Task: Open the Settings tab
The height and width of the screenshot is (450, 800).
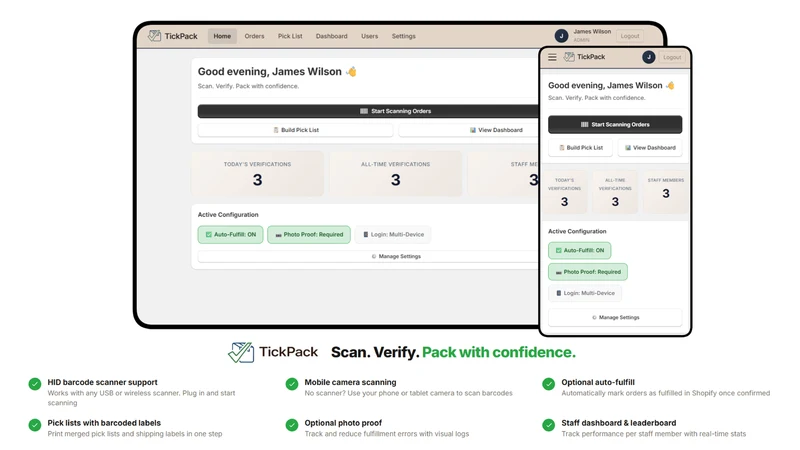Action: coord(403,36)
